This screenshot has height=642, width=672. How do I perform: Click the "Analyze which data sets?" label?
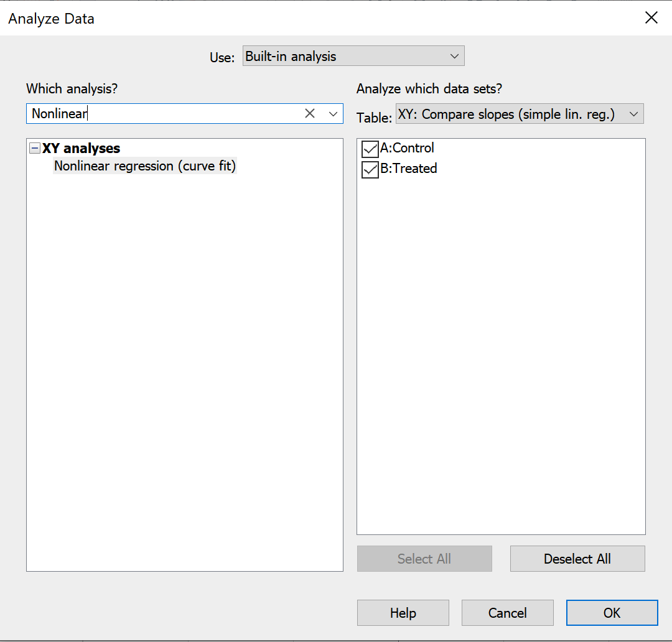tap(429, 89)
